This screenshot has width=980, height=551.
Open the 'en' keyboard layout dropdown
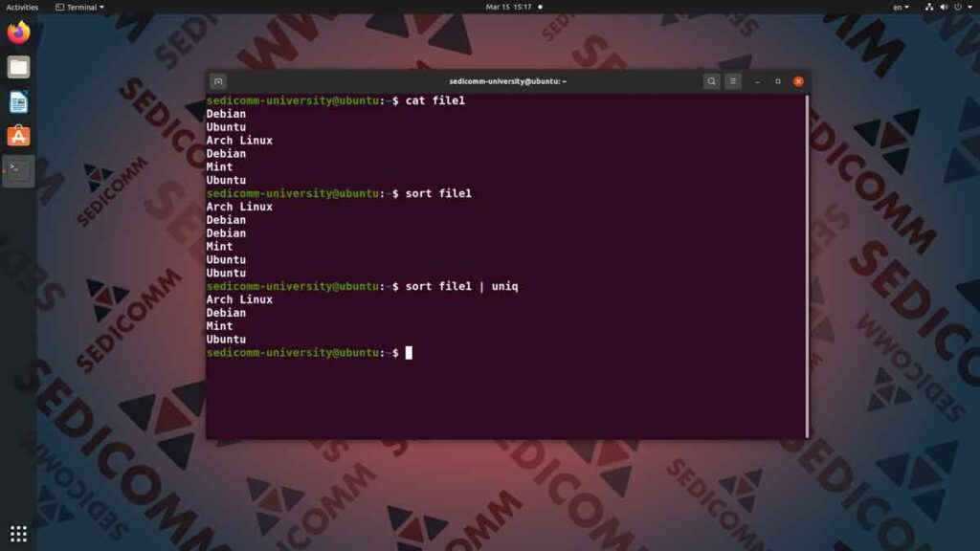click(x=901, y=7)
